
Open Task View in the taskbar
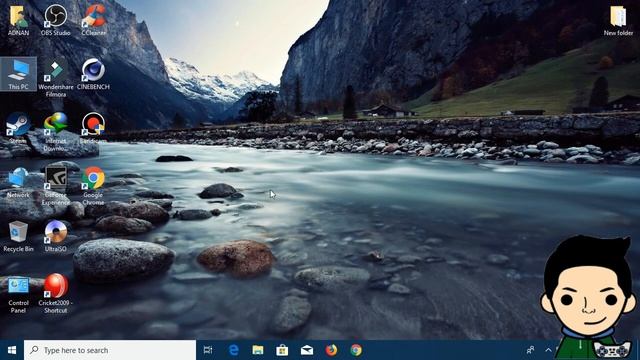coord(208,350)
